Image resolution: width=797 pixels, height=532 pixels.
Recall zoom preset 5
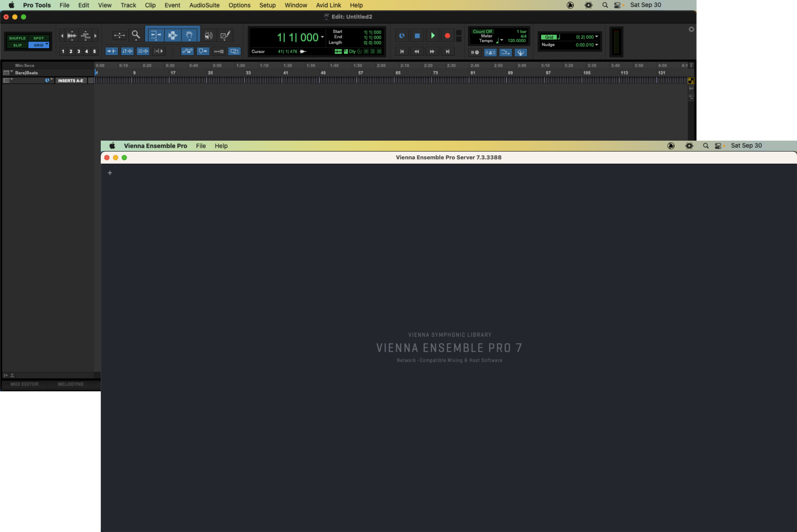pyautogui.click(x=94, y=52)
